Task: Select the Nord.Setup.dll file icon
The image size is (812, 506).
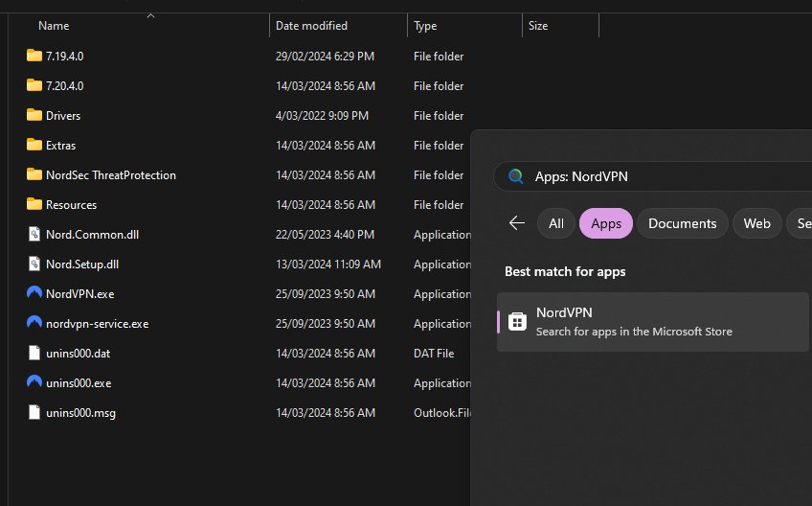Action: pos(34,264)
